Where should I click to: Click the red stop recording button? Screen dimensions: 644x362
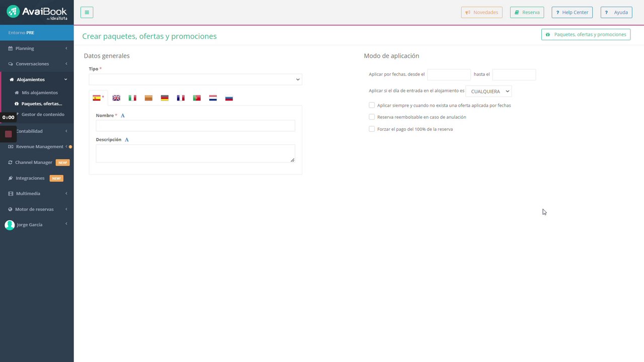(x=8, y=134)
